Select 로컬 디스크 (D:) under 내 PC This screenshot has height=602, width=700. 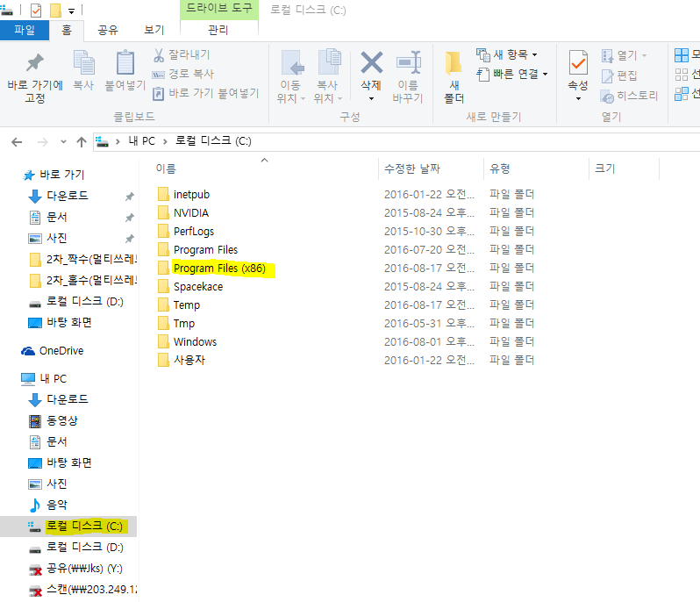coord(83,548)
